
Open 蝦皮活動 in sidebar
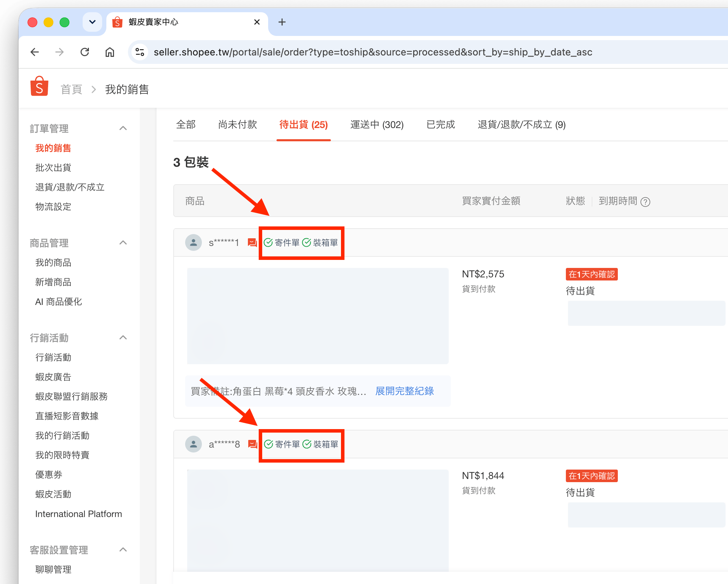(x=53, y=494)
